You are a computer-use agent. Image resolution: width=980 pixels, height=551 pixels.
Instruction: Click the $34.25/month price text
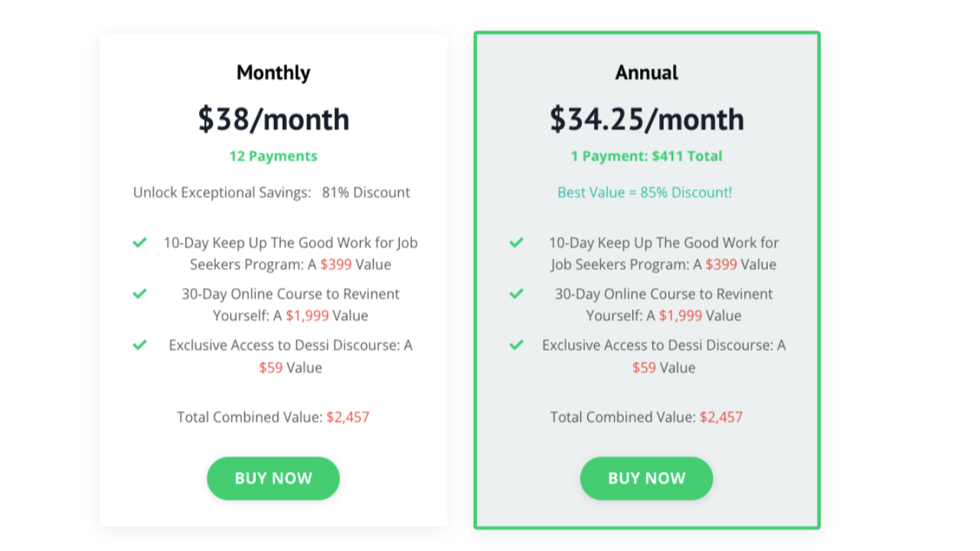pos(646,119)
